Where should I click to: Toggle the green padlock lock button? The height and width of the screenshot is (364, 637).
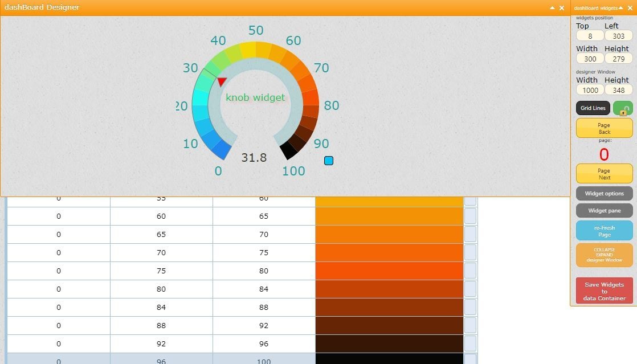[623, 108]
